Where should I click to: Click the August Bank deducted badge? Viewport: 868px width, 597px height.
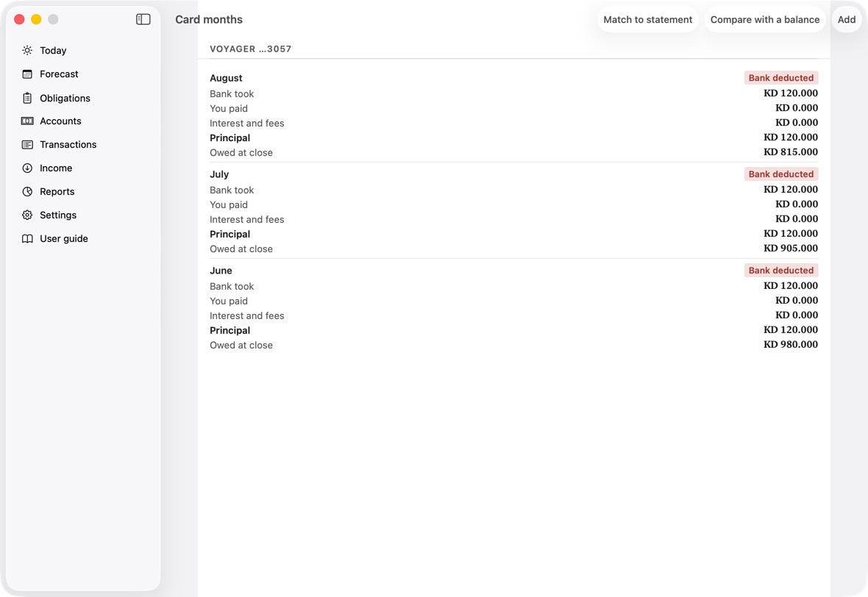coord(781,78)
